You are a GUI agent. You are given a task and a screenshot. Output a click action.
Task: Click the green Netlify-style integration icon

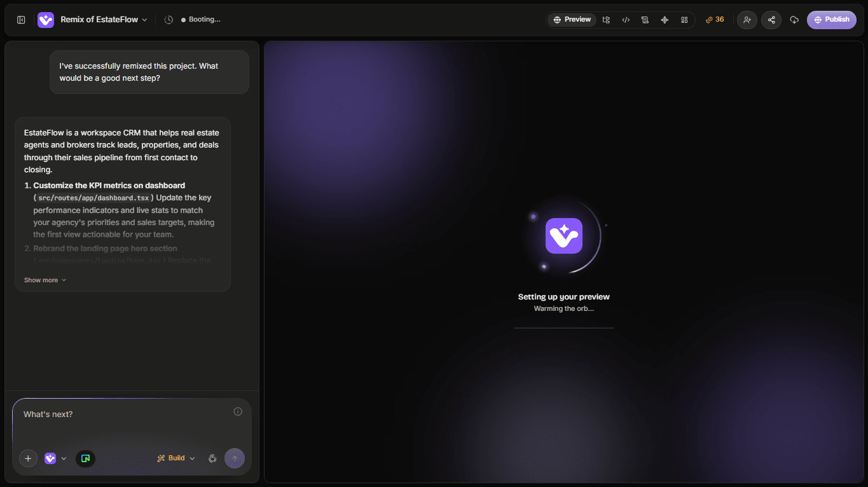(x=86, y=458)
